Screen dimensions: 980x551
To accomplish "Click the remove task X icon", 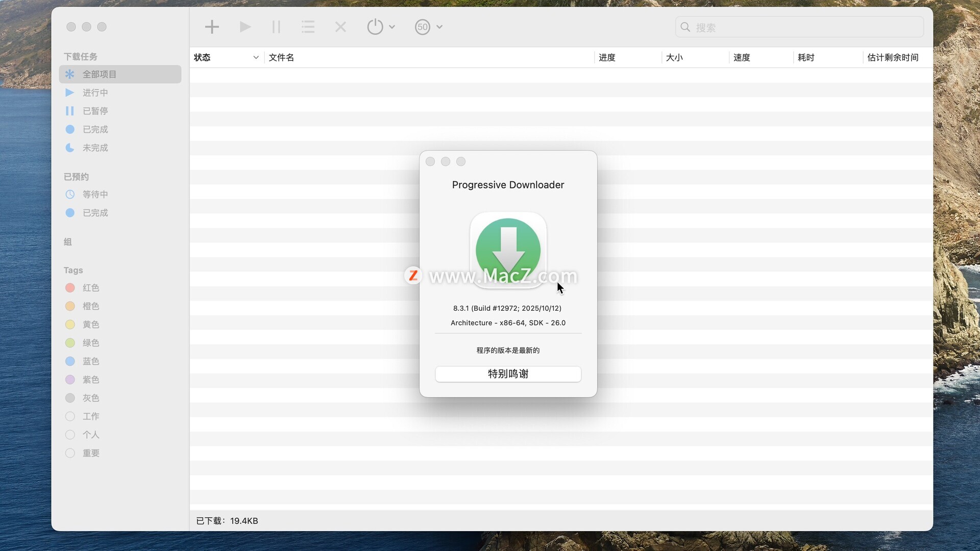I will coord(340,27).
